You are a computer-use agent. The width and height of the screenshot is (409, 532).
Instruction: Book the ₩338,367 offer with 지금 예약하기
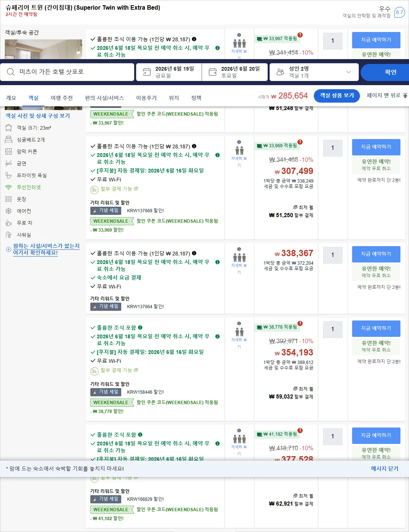[x=376, y=254]
